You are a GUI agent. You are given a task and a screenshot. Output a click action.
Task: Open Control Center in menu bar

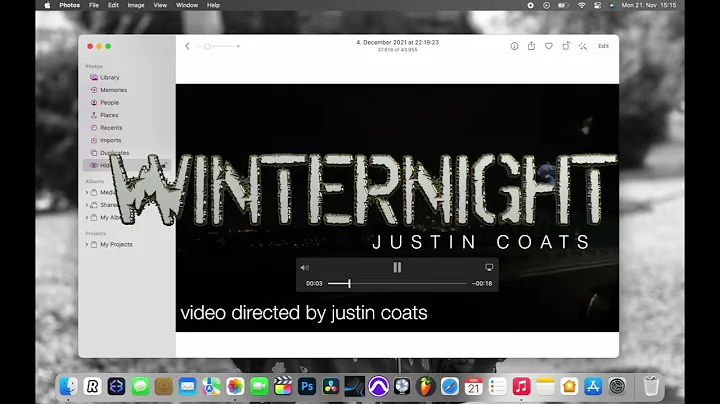[597, 6]
